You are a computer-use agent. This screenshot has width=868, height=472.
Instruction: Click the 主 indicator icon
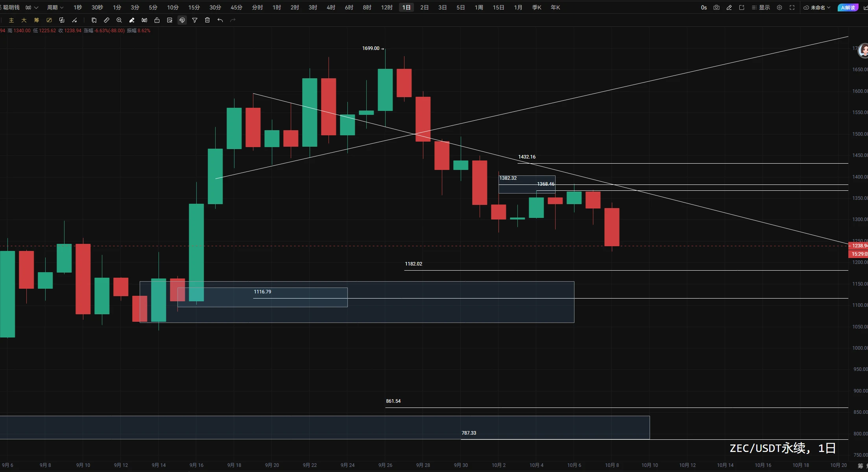[x=11, y=20]
